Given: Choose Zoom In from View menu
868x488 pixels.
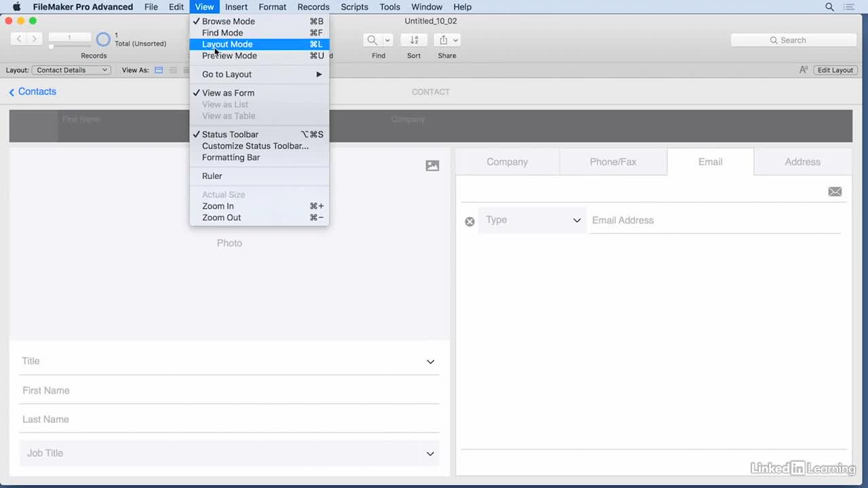Looking at the screenshot, I should (259, 206).
